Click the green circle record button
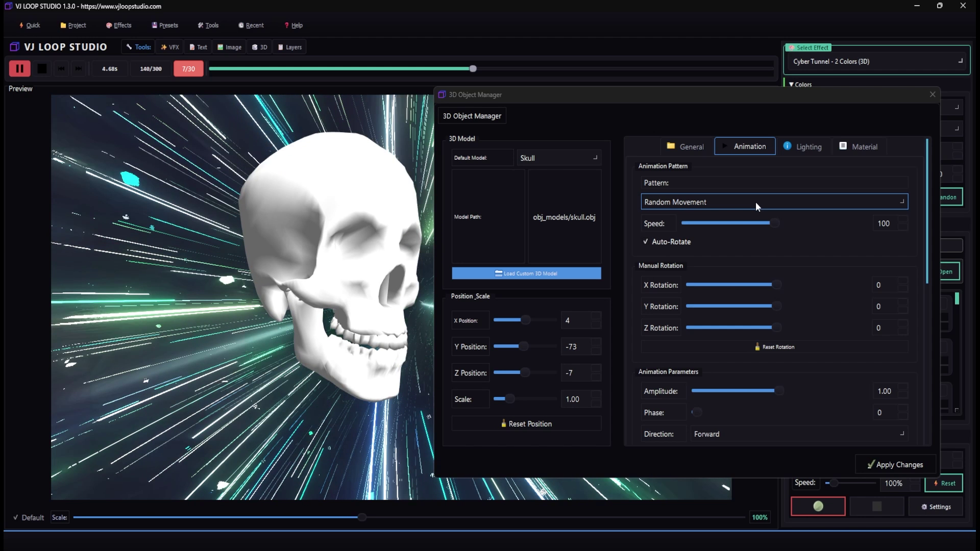 [818, 506]
